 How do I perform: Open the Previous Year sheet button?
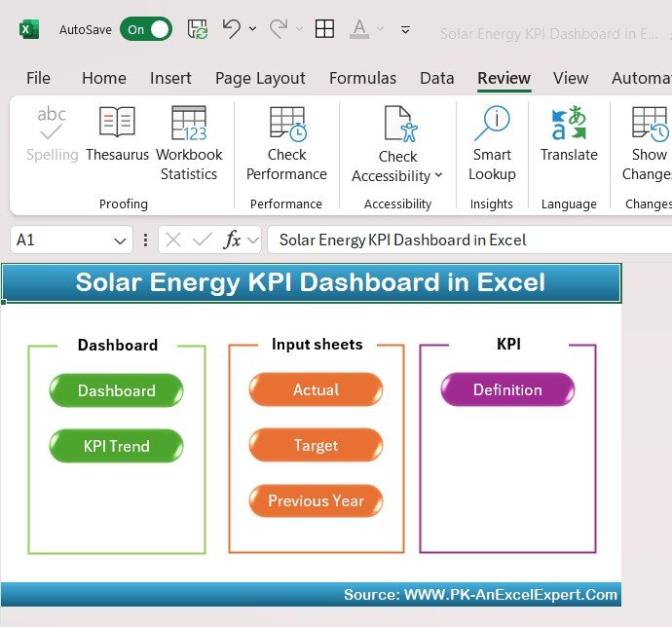tap(316, 500)
